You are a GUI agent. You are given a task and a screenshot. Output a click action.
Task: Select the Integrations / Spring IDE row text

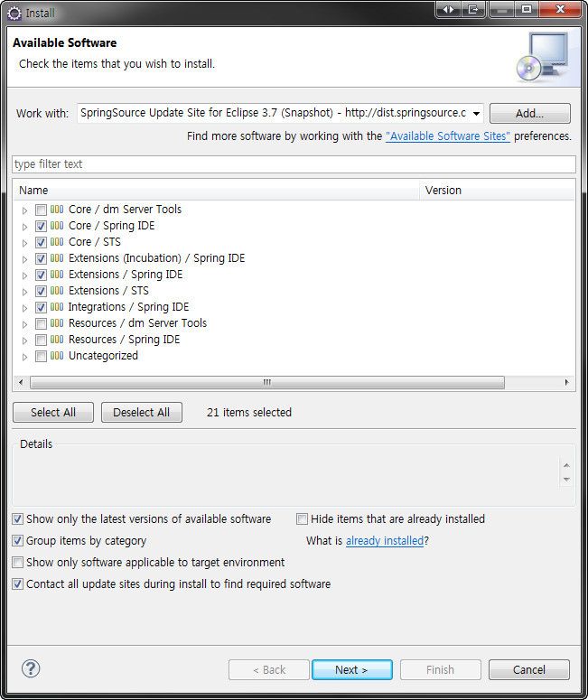(128, 307)
